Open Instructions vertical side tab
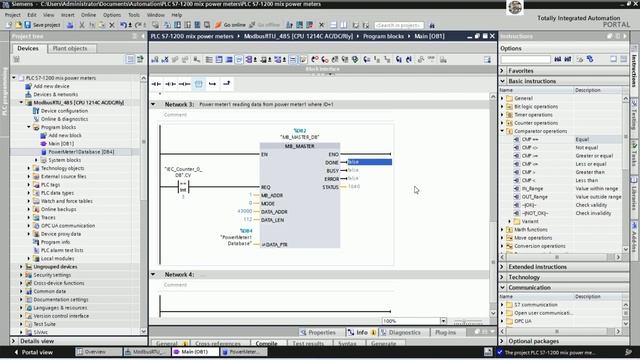Screen dimensions: 640x360 point(634,68)
